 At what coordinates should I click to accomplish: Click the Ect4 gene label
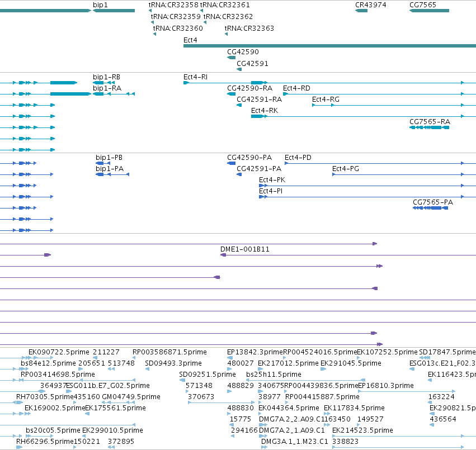(x=190, y=40)
